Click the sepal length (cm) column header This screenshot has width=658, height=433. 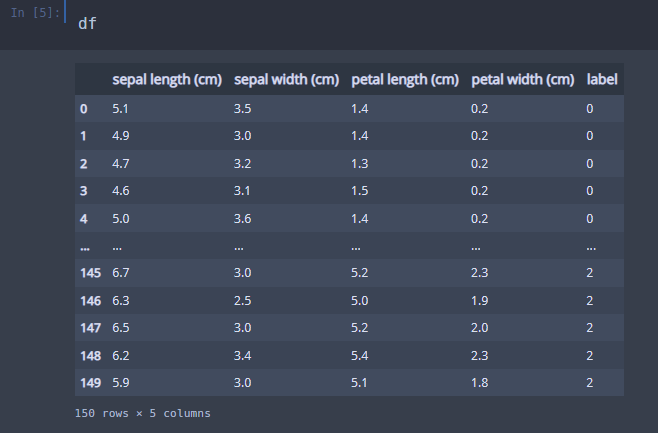(x=167, y=79)
